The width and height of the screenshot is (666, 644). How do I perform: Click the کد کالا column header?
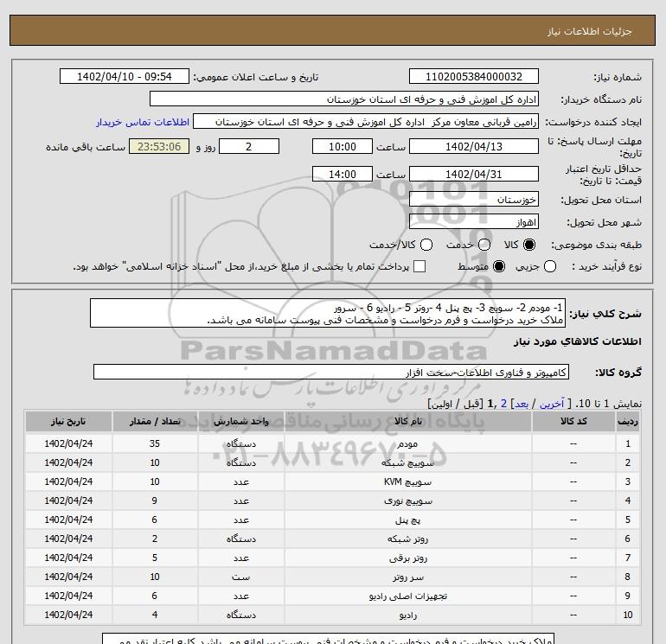tap(573, 421)
